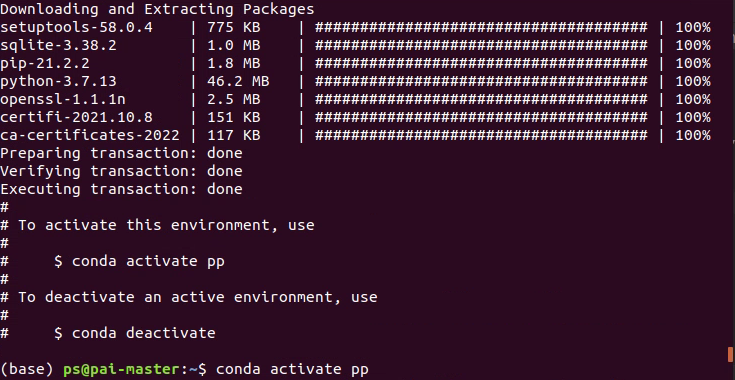Click the 'setuptools-58.0.4' package line
Image resolution: width=735 pixels, height=380 pixels.
(355, 28)
